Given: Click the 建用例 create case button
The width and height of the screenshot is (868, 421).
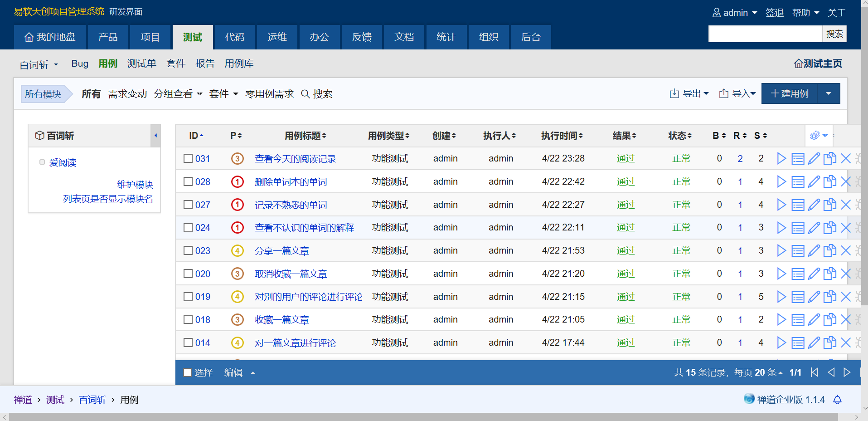Looking at the screenshot, I should click(x=789, y=93).
